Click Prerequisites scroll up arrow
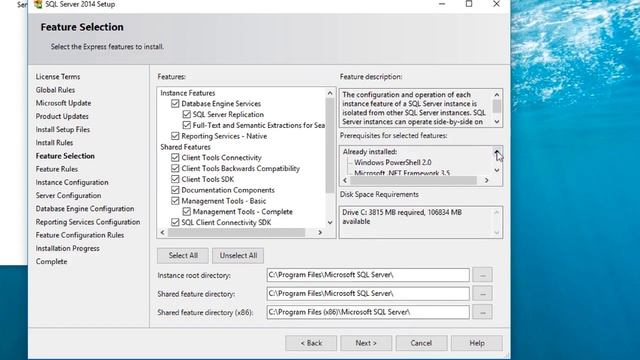640x360 pixels. pyautogui.click(x=497, y=151)
